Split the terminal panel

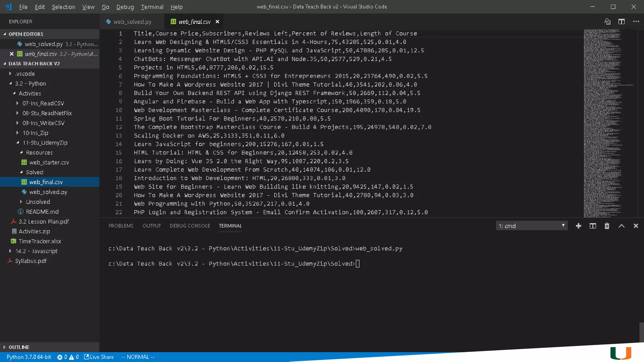pos(592,226)
